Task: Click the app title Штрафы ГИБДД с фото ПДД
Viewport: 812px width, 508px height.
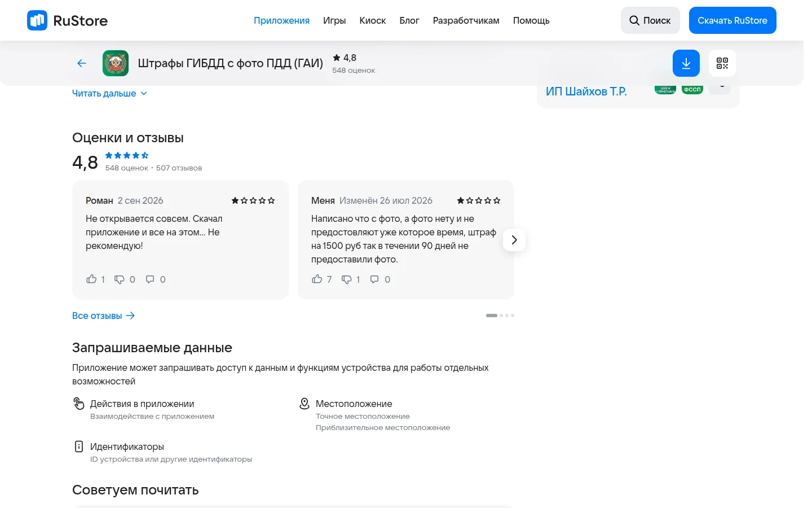Action: 231,63
